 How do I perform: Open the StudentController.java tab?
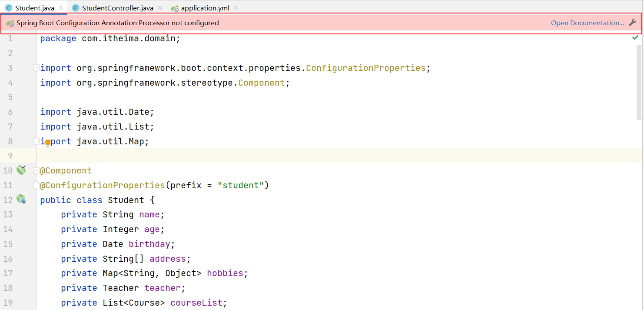coord(117,8)
